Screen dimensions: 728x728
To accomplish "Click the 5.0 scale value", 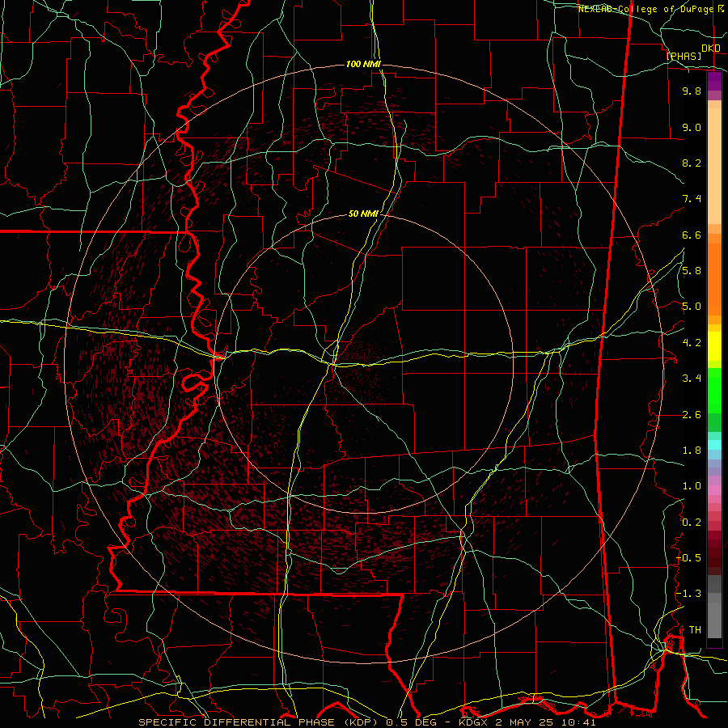I will point(692,307).
